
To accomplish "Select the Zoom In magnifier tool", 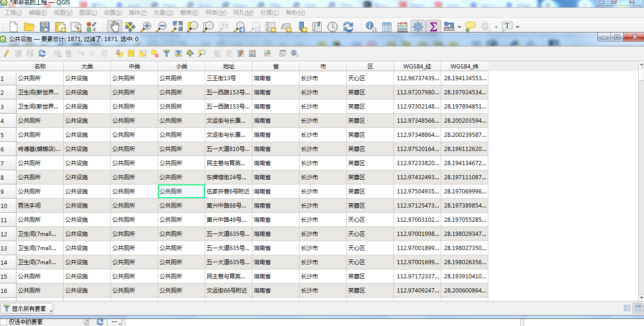I will (x=146, y=27).
